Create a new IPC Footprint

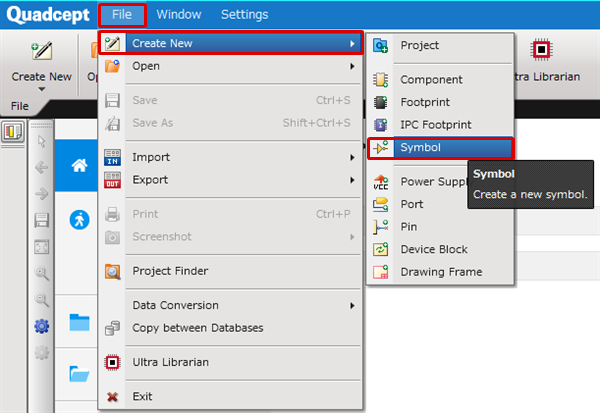[x=440, y=125]
